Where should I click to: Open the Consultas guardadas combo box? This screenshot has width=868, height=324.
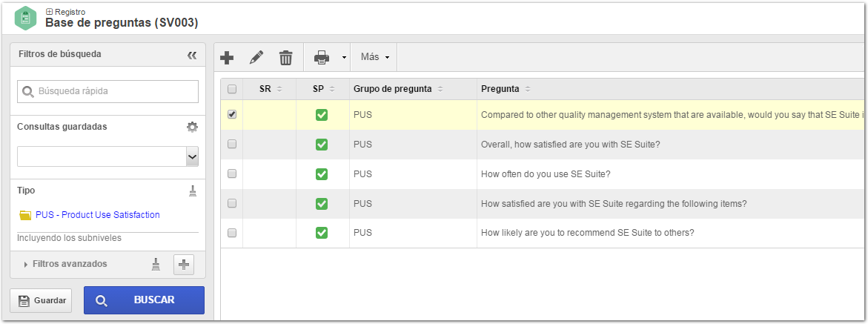click(x=108, y=156)
